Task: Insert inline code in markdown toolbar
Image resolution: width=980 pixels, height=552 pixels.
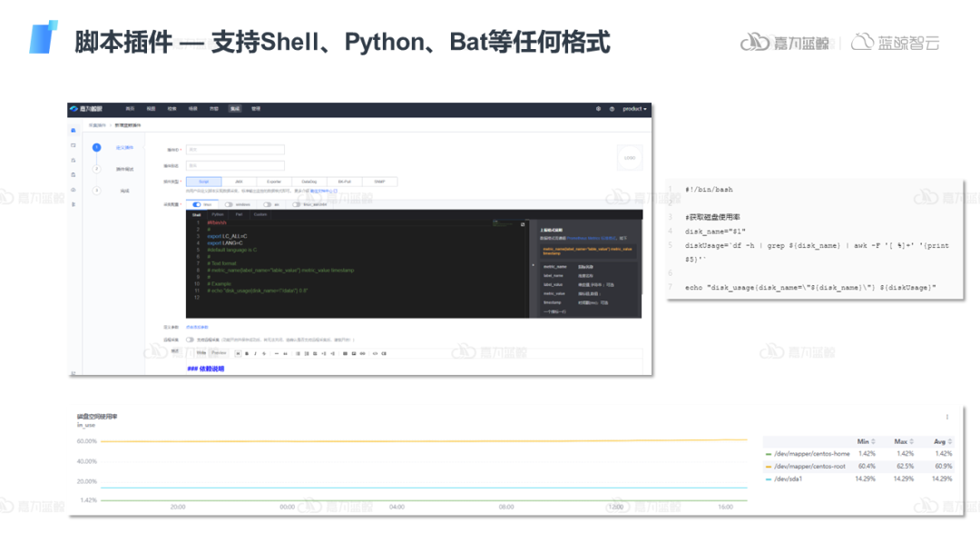Action: tap(375, 353)
